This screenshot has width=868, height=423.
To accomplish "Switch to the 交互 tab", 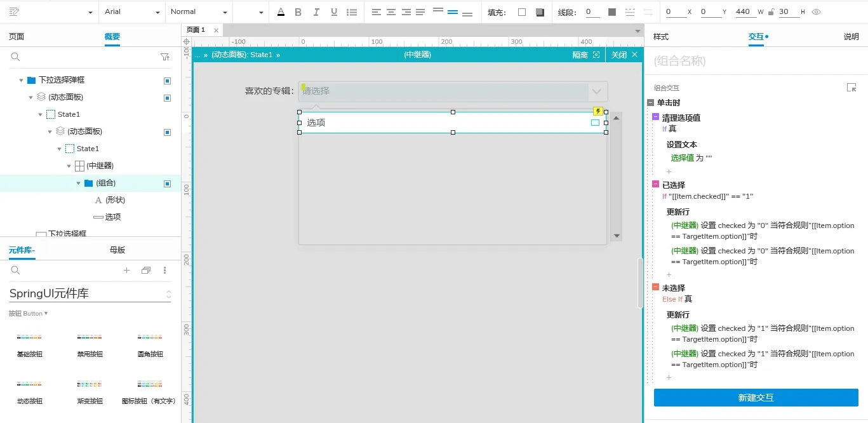I will coord(756,37).
